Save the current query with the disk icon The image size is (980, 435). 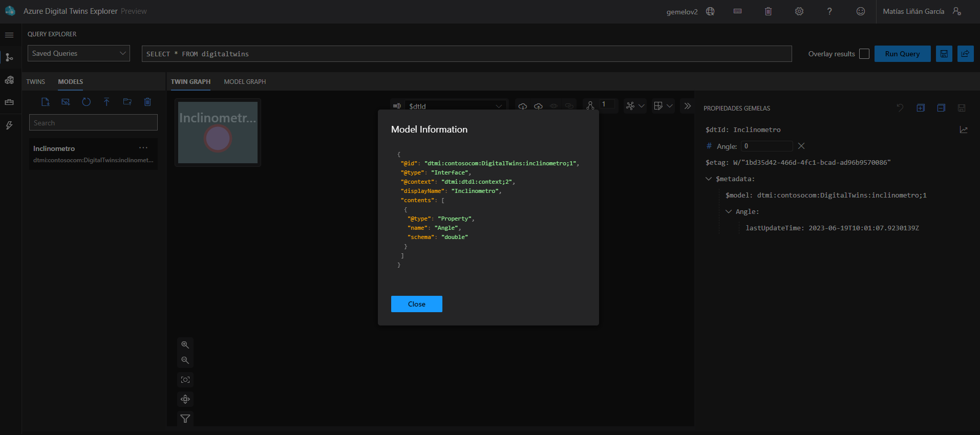(944, 54)
